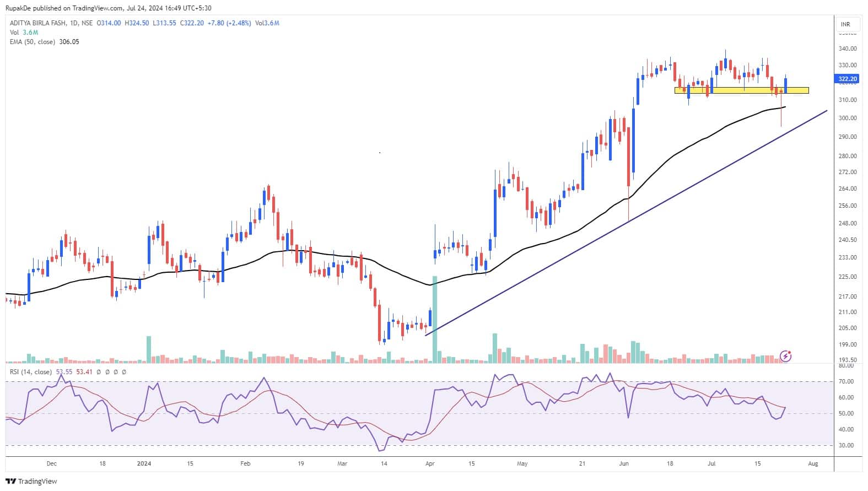The width and height of the screenshot is (868, 491).
Task: Open the TradingView logo at the bottom
Action: pos(31,481)
